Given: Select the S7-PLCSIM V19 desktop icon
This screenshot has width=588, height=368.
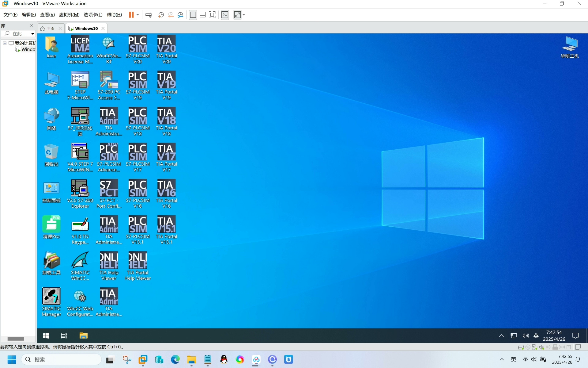Looking at the screenshot, I should [x=138, y=85].
